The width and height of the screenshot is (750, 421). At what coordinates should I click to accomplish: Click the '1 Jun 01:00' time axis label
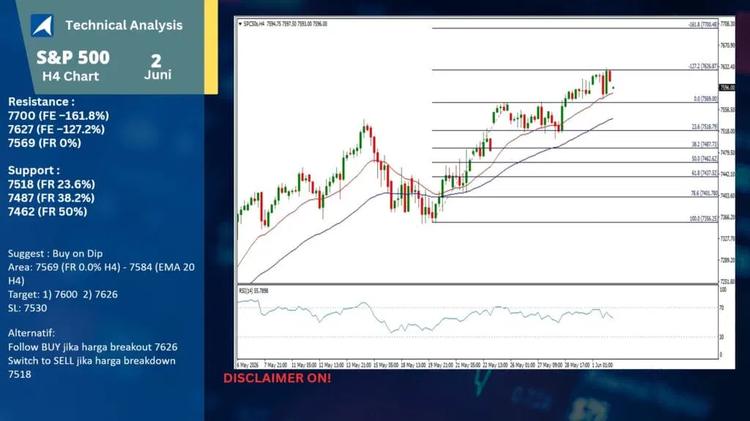(602, 365)
